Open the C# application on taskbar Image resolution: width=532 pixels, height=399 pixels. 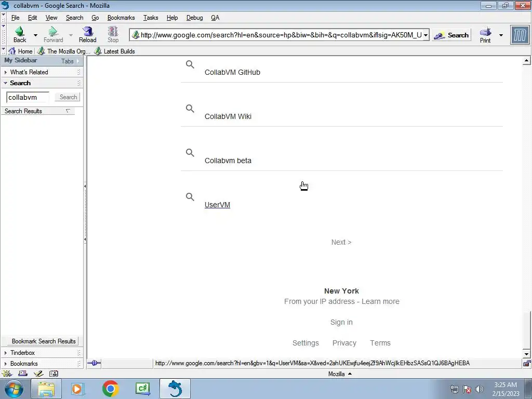click(x=142, y=389)
